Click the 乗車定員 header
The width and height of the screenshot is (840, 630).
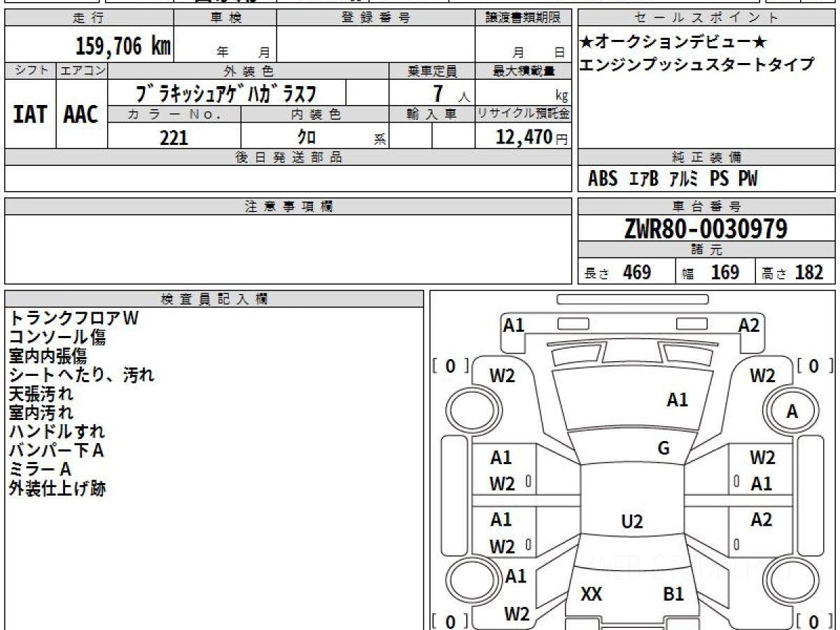432,71
